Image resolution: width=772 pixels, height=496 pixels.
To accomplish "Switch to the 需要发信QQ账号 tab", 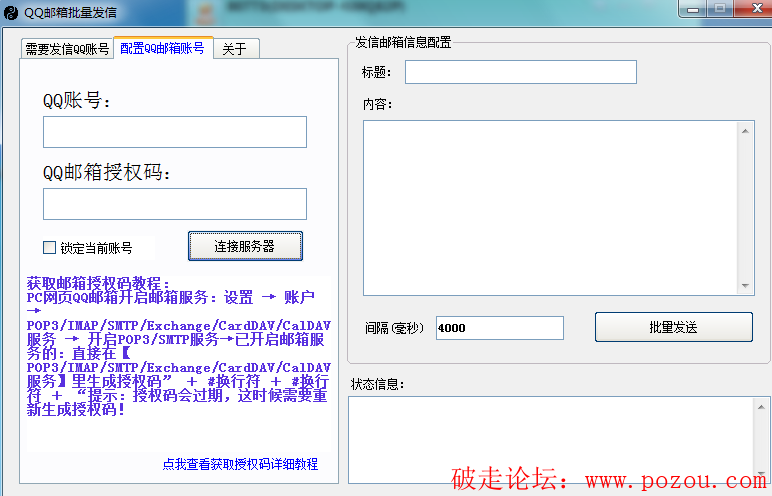I will tap(67, 49).
